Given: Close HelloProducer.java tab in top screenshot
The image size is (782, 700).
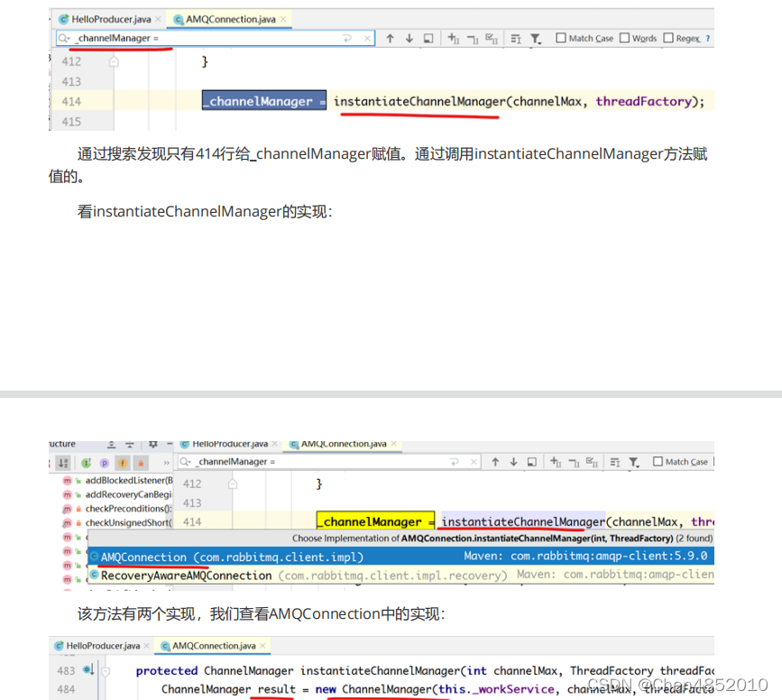Looking at the screenshot, I should point(158,19).
